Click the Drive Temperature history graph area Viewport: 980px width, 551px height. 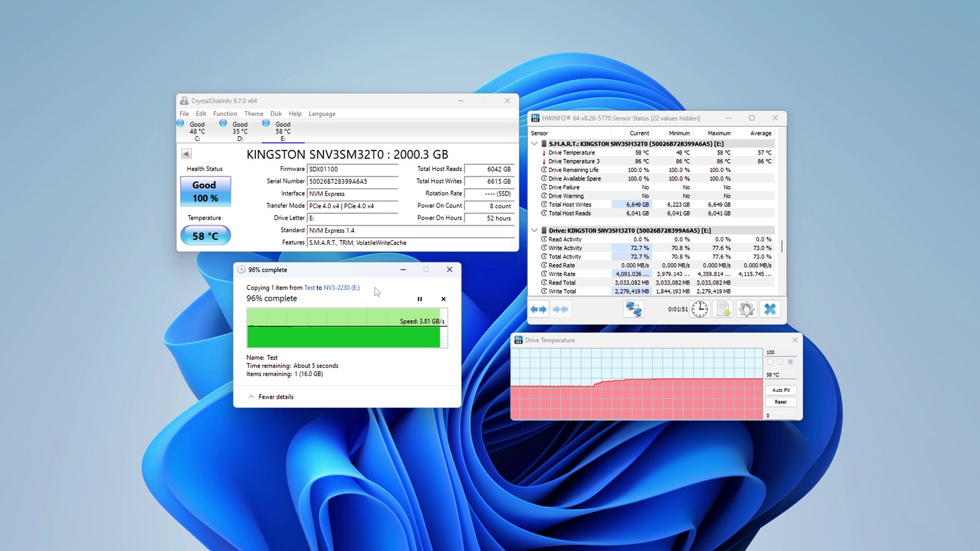click(x=637, y=384)
